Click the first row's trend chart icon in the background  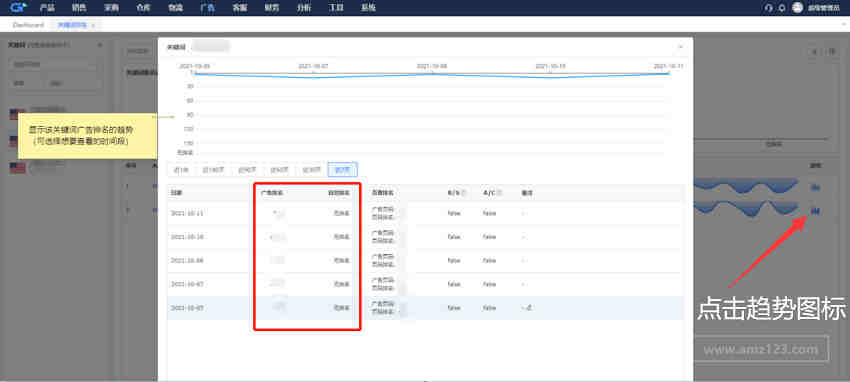(x=814, y=187)
